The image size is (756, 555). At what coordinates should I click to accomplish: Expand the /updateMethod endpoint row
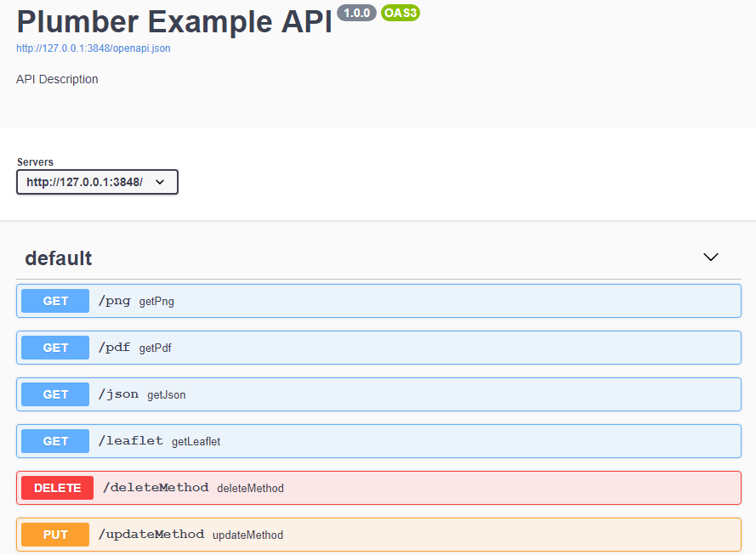click(x=378, y=535)
